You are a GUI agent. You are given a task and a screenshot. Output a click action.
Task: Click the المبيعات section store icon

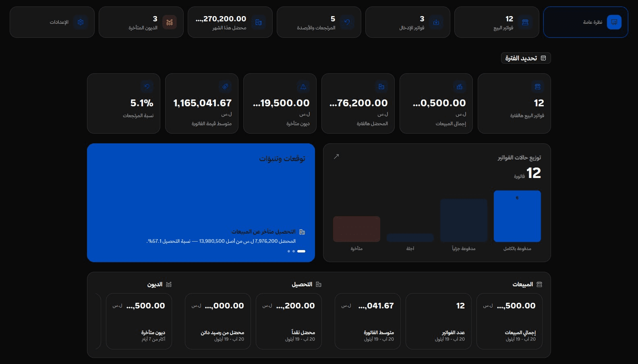tap(539, 284)
